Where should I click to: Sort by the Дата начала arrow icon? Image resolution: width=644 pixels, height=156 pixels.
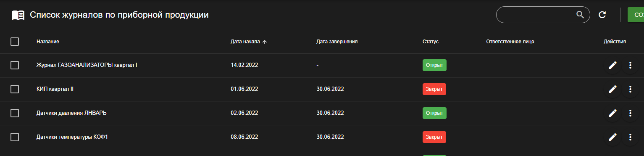265,42
